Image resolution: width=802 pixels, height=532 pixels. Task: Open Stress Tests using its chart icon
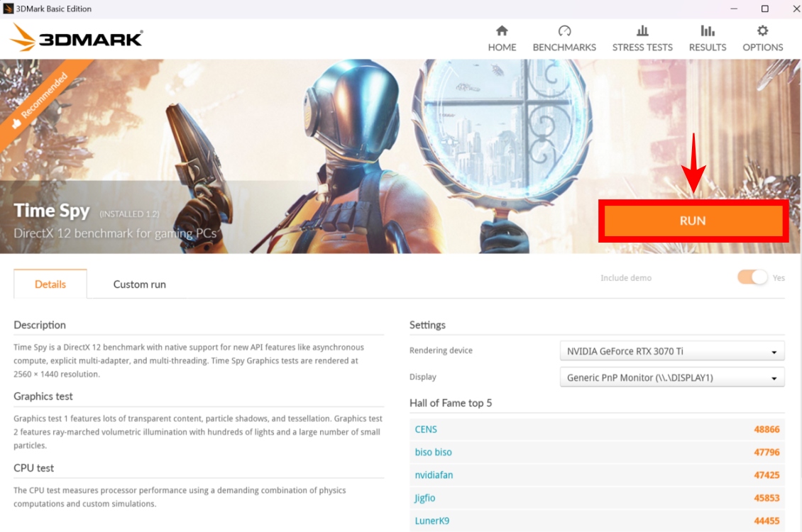tap(642, 37)
